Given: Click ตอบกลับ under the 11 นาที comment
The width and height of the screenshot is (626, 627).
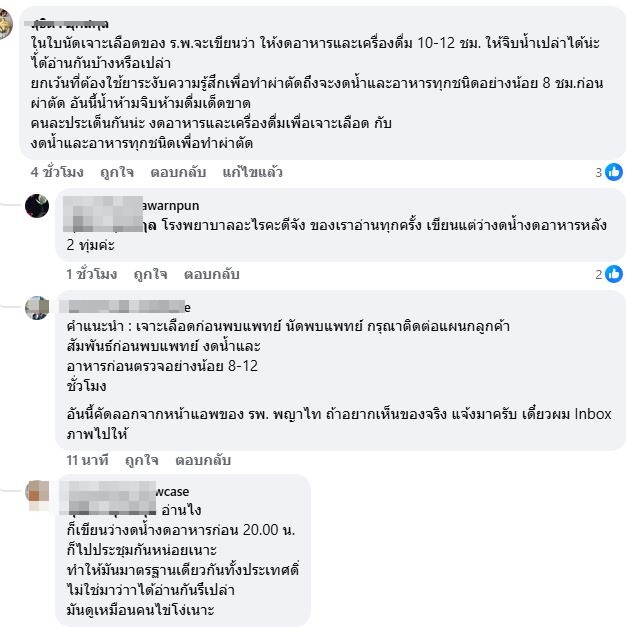Looking at the screenshot, I should [203, 460].
